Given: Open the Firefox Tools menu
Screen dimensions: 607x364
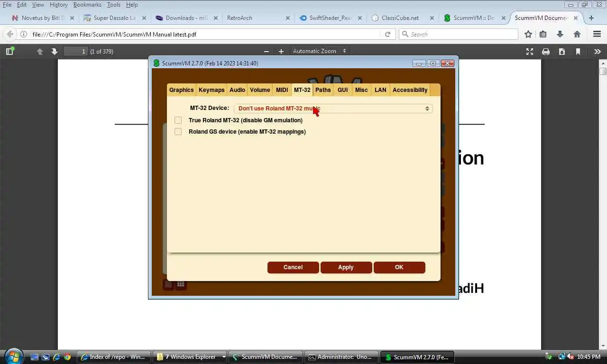Looking at the screenshot, I should pyautogui.click(x=113, y=5).
